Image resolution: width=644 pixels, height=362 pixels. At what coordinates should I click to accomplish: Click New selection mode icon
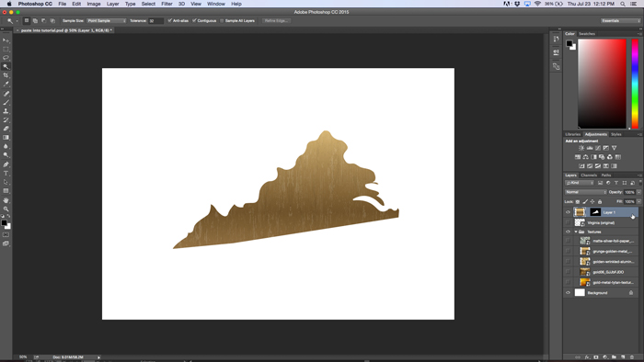tap(27, 20)
